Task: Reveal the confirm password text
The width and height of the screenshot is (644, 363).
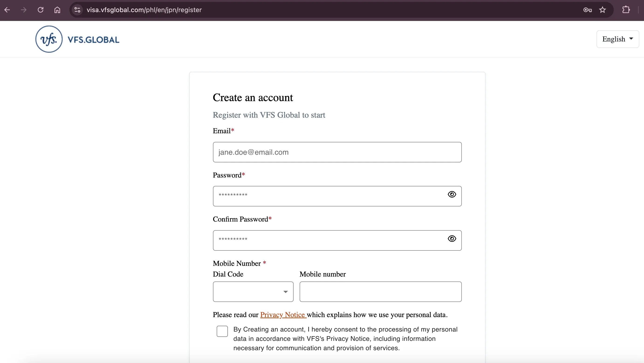Action: click(x=452, y=239)
